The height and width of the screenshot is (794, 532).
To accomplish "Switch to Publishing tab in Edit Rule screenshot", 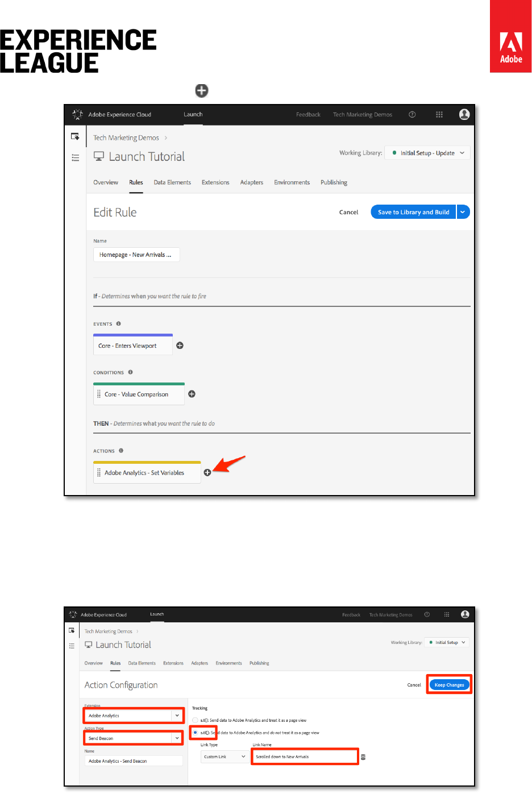I will click(334, 182).
